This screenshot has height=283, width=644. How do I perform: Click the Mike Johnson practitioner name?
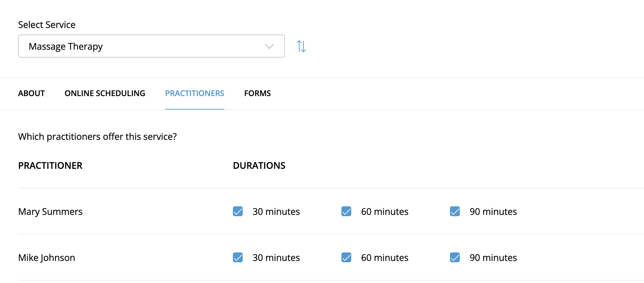[x=47, y=258]
